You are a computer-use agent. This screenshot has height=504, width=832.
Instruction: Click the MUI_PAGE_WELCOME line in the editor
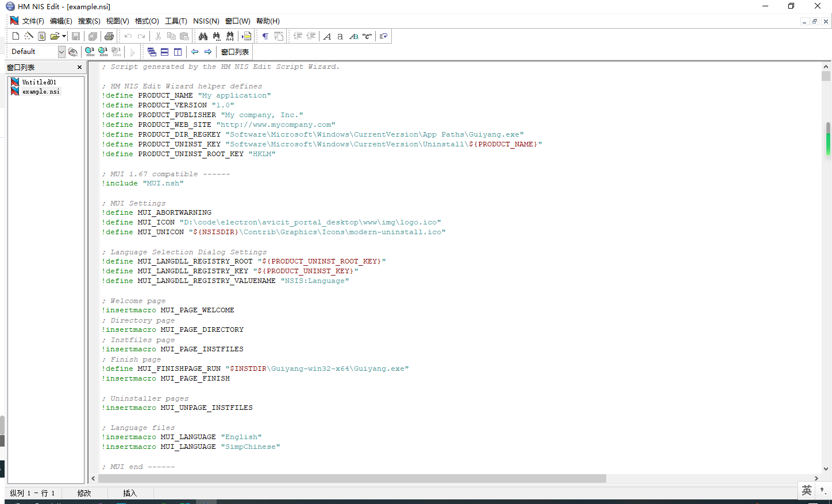(168, 310)
